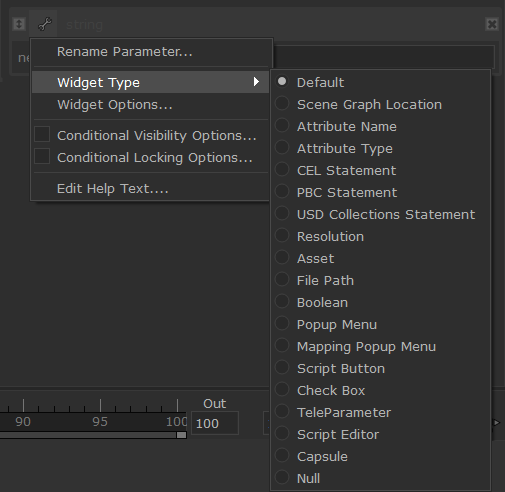Open the Widget Type submenu

150,82
